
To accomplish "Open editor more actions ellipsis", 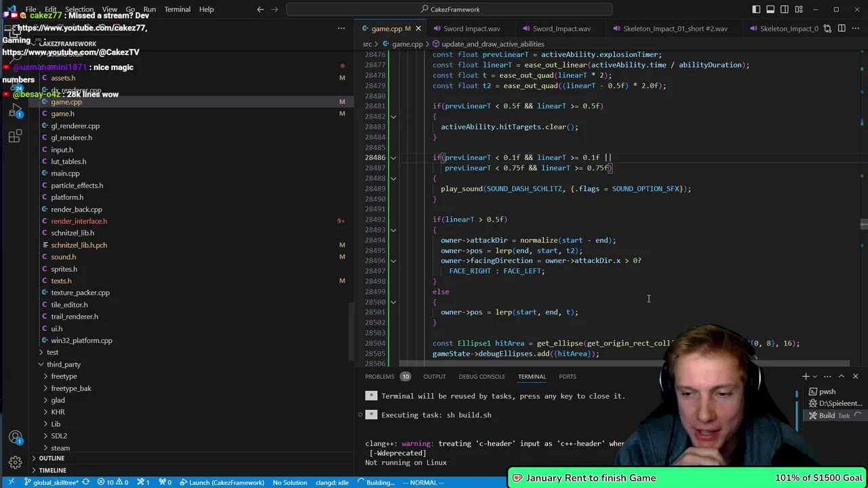I will (856, 28).
